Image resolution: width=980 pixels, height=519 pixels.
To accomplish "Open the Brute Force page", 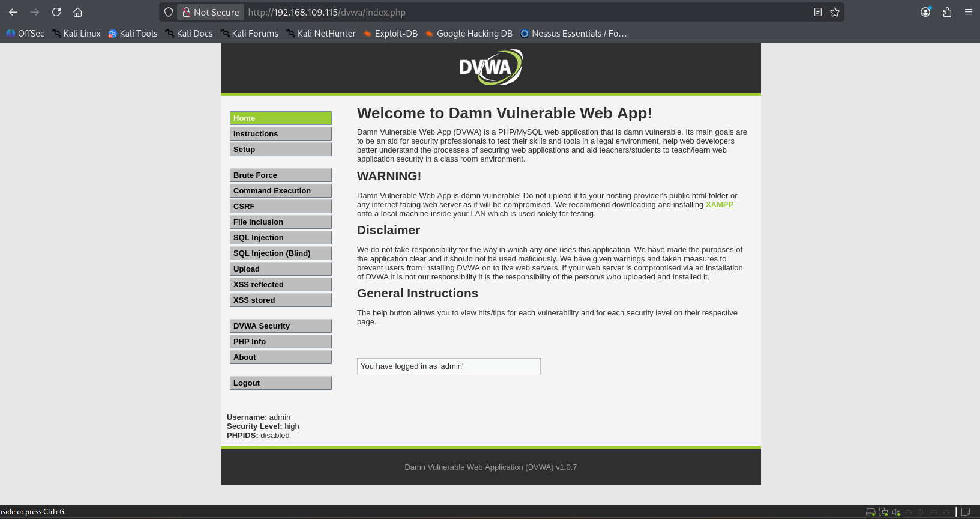I will pyautogui.click(x=281, y=175).
